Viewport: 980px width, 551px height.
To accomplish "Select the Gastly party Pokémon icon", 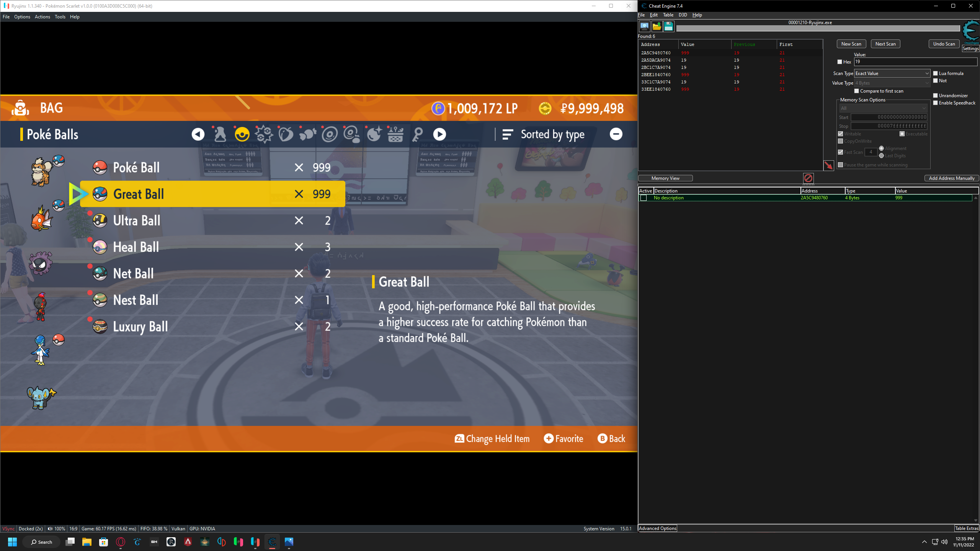I will coord(41,263).
